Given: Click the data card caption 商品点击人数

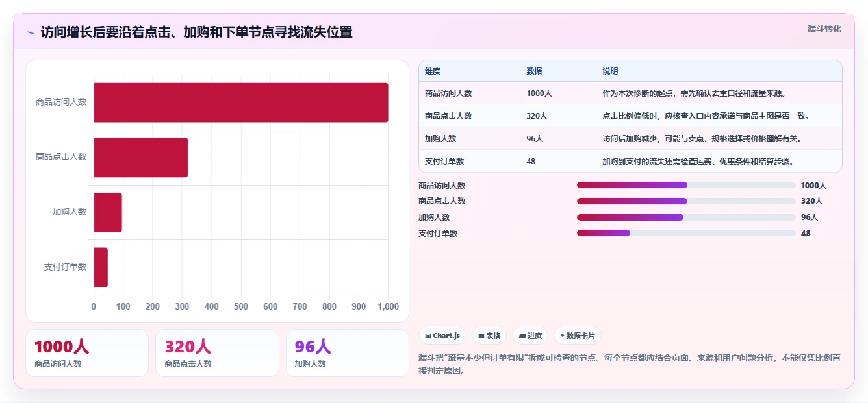Looking at the screenshot, I should point(188,364).
